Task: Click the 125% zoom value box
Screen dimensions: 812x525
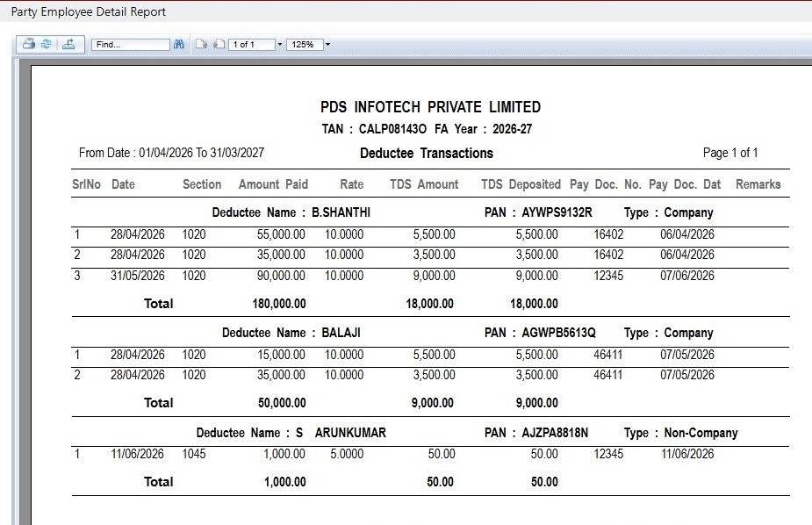Action: [x=305, y=45]
